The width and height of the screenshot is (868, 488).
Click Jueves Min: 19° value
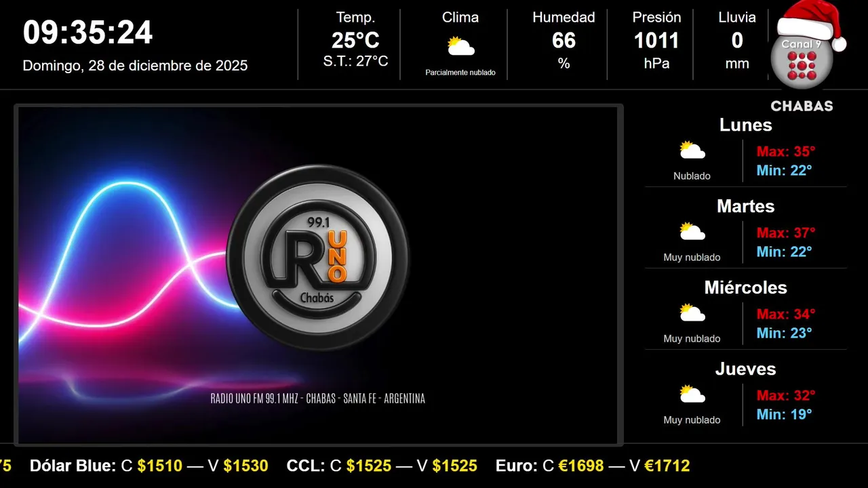(784, 414)
